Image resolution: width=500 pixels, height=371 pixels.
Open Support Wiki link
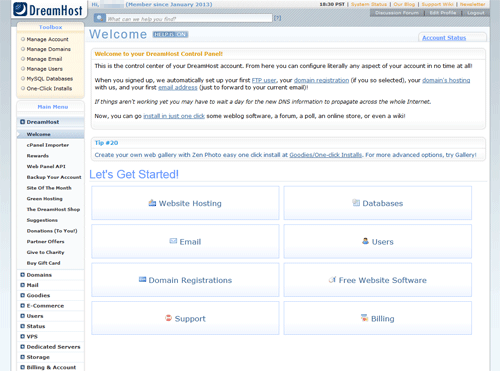tap(437, 4)
